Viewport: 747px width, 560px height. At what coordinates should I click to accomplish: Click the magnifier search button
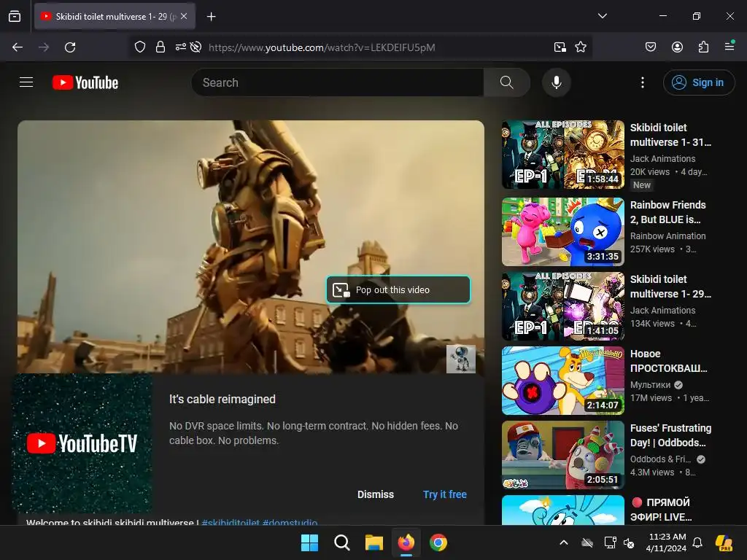click(507, 82)
